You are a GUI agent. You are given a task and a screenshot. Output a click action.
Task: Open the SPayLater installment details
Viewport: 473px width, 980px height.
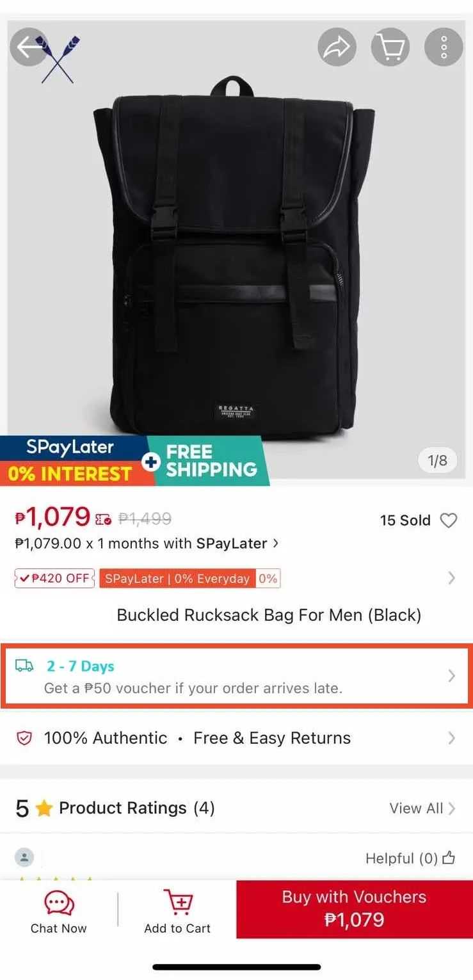tap(147, 543)
